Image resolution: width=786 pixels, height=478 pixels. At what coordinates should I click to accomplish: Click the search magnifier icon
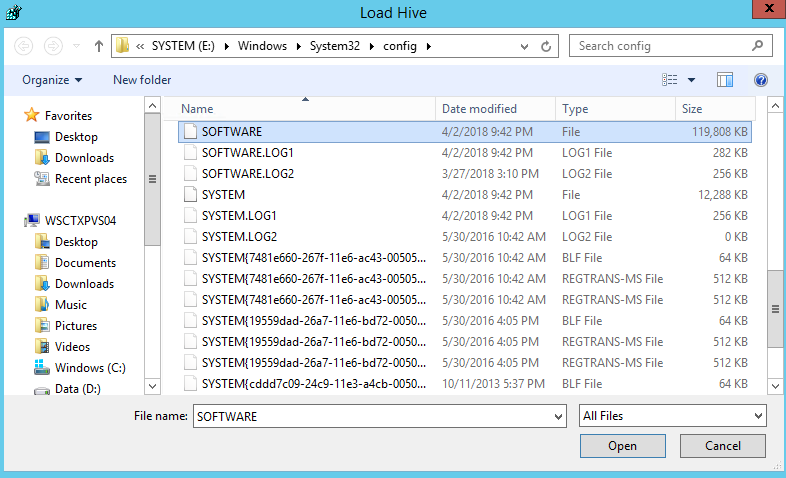click(x=759, y=46)
